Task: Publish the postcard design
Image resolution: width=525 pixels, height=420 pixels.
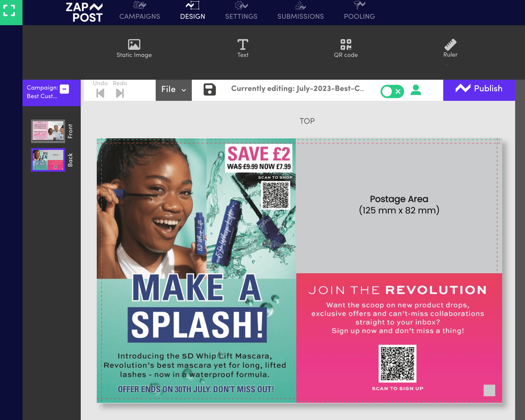Action: tap(479, 89)
